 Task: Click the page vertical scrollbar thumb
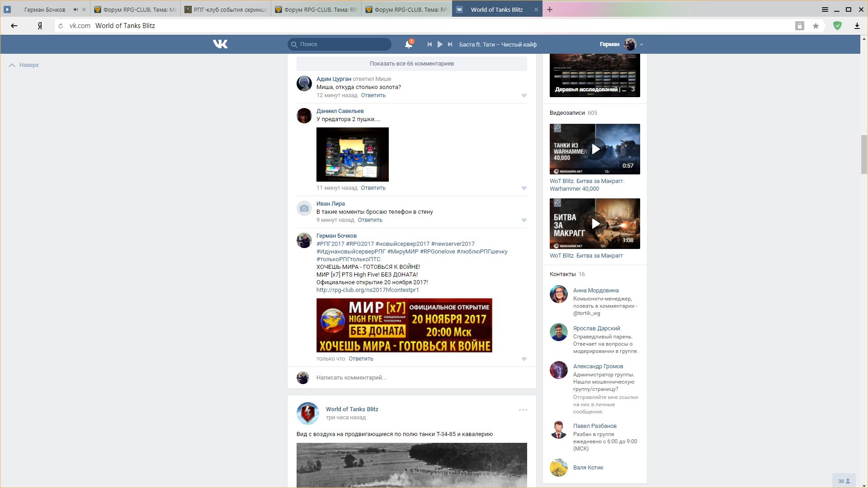[x=864, y=154]
